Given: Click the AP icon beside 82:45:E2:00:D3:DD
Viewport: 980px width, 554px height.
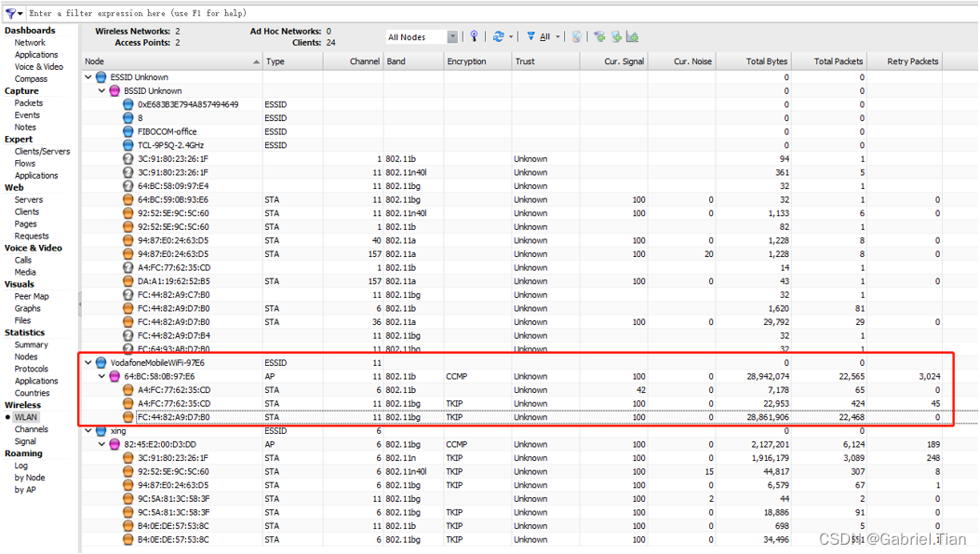Looking at the screenshot, I should pos(114,444).
